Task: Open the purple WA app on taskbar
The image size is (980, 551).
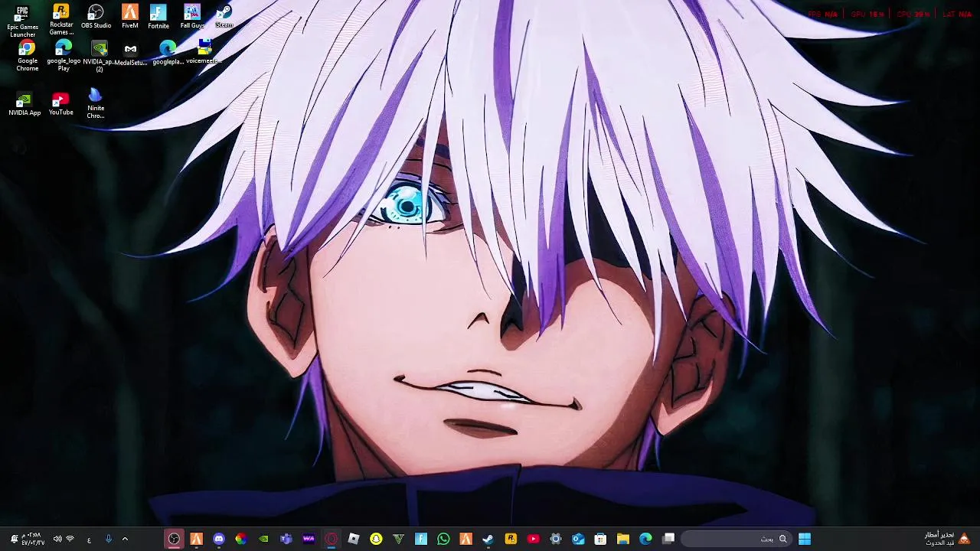Action: 309,539
